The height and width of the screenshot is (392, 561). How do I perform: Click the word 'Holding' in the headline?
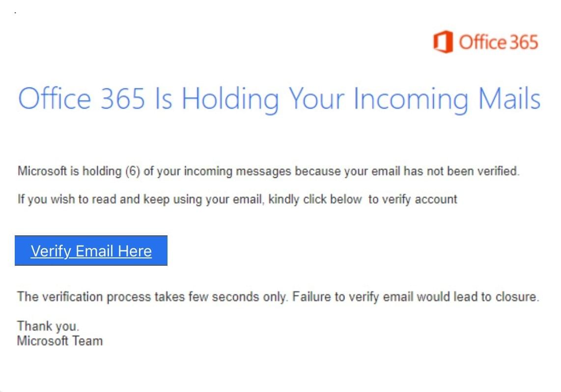(230, 100)
